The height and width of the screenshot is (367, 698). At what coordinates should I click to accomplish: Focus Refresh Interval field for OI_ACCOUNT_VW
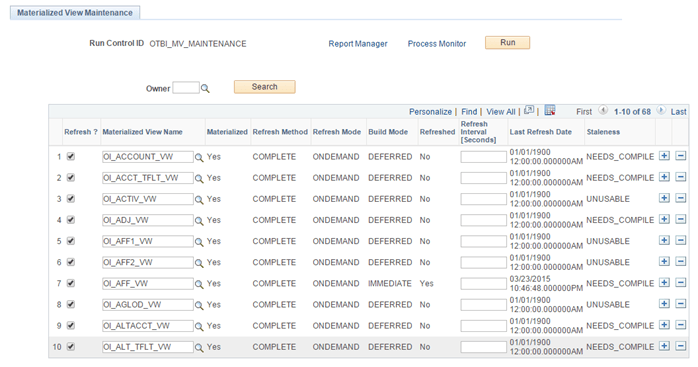tap(483, 157)
